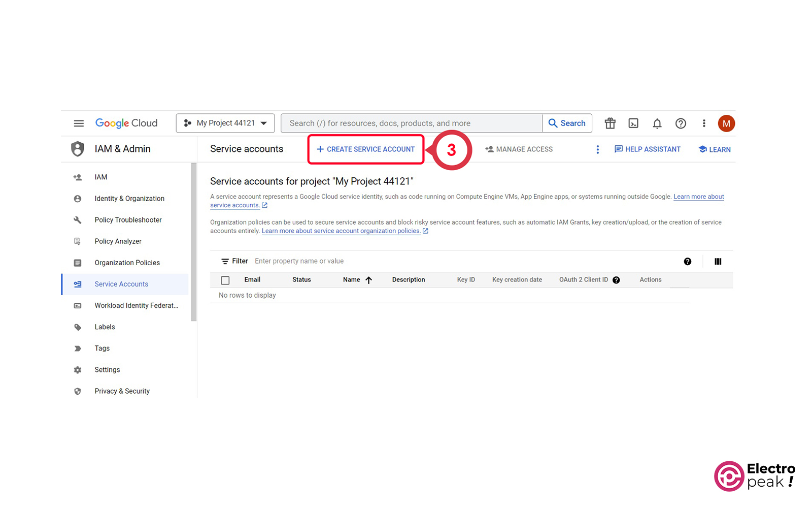The image size is (812, 508).
Task: Click the Organization Policies list icon
Action: point(78,263)
